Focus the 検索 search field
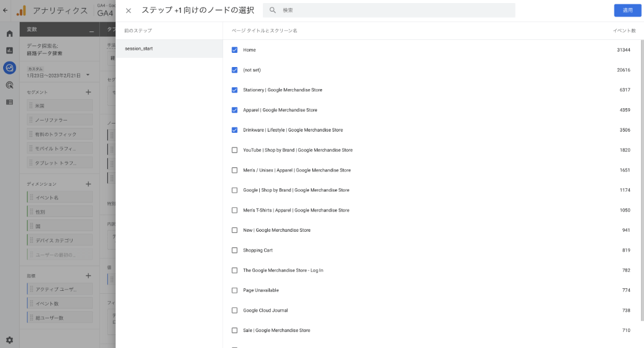Image resolution: width=644 pixels, height=348 pixels. [x=389, y=10]
